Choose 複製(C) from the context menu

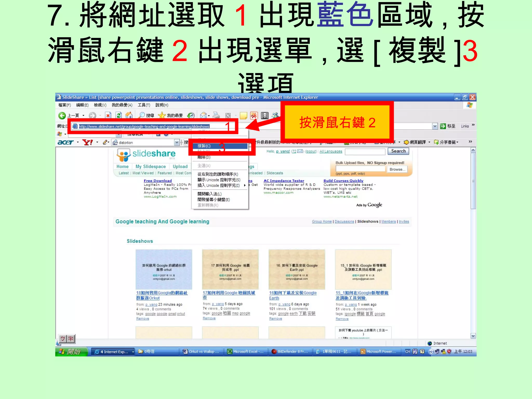[x=204, y=146]
